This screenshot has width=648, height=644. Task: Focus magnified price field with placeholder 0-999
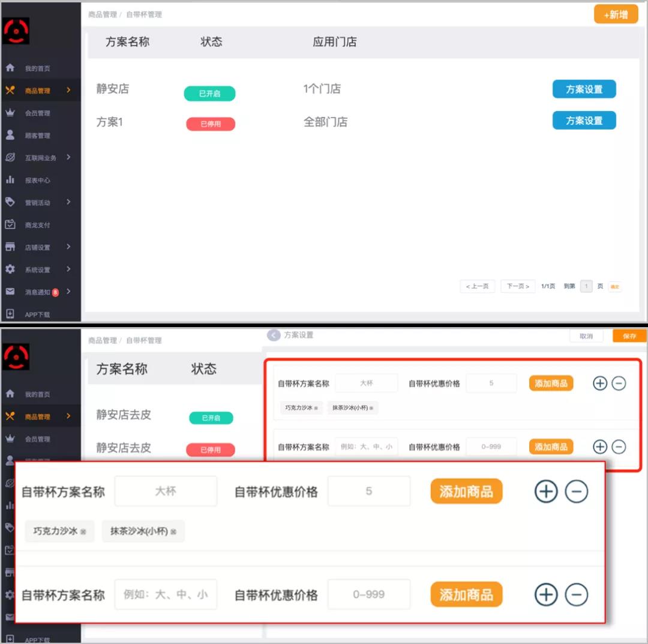tap(369, 594)
